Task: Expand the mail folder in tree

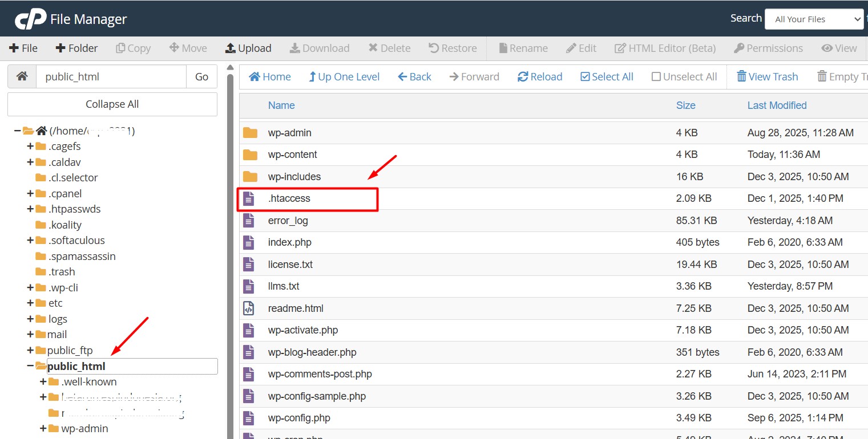Action: pyautogui.click(x=30, y=335)
